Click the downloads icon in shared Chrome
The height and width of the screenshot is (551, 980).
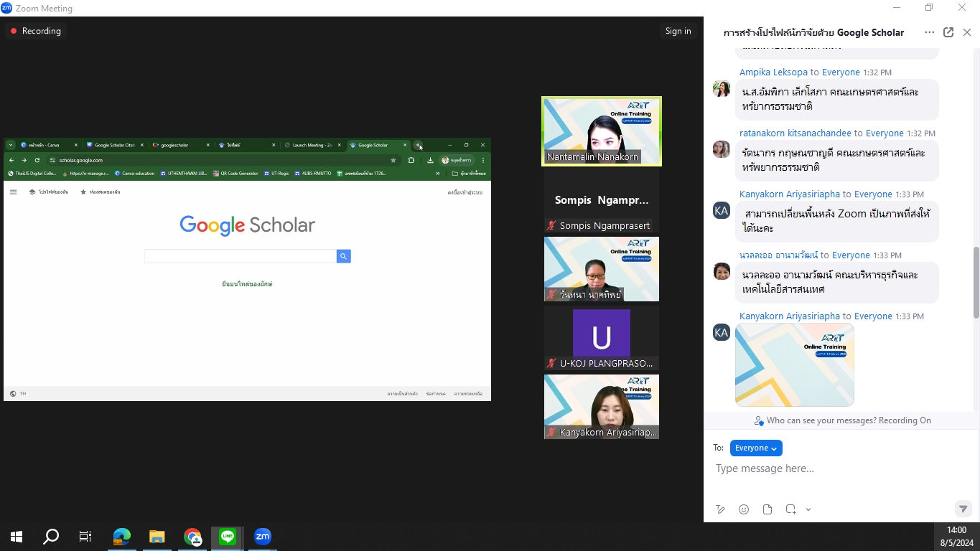pyautogui.click(x=430, y=160)
